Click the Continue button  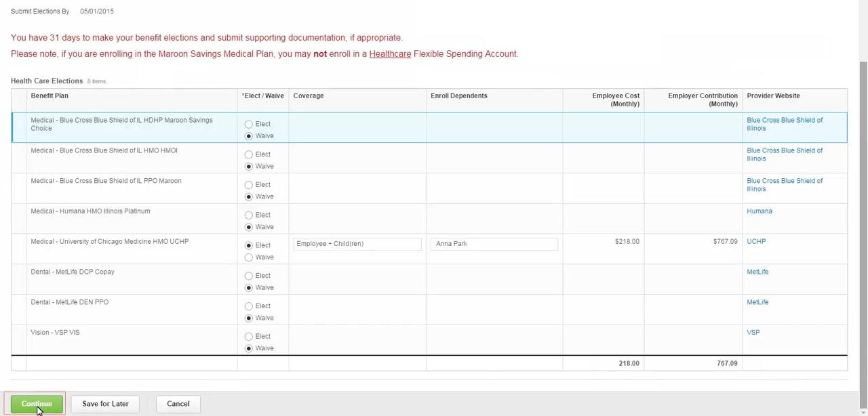(x=37, y=404)
